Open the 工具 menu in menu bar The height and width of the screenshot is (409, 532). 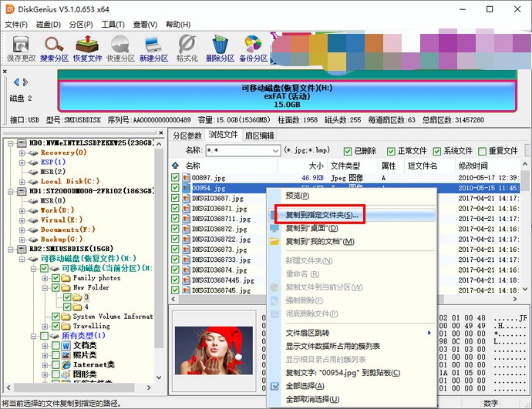tap(113, 25)
